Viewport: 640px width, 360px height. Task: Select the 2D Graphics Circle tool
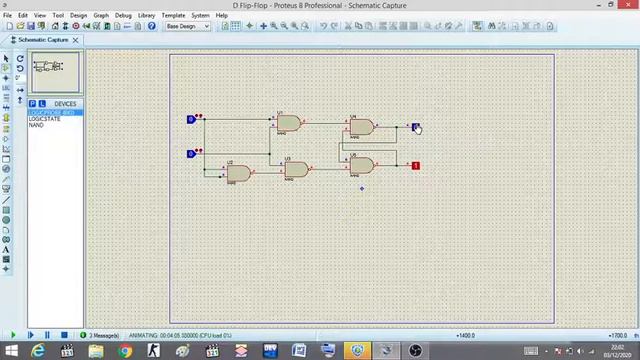pos(6,220)
